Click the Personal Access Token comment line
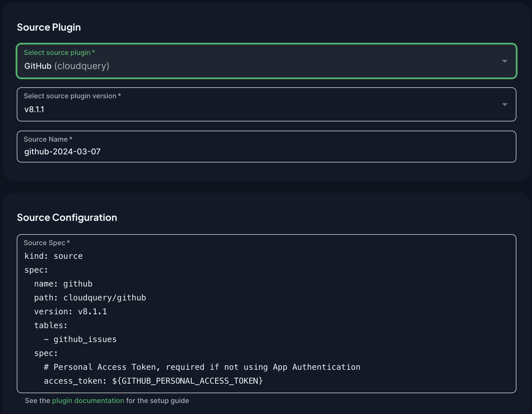This screenshot has width=532, height=414. (202, 367)
